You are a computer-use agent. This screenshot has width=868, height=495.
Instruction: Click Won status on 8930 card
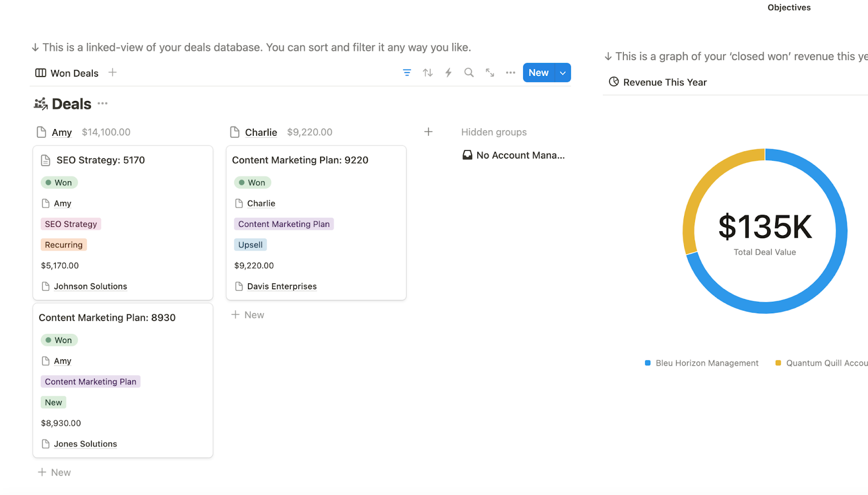click(x=59, y=340)
